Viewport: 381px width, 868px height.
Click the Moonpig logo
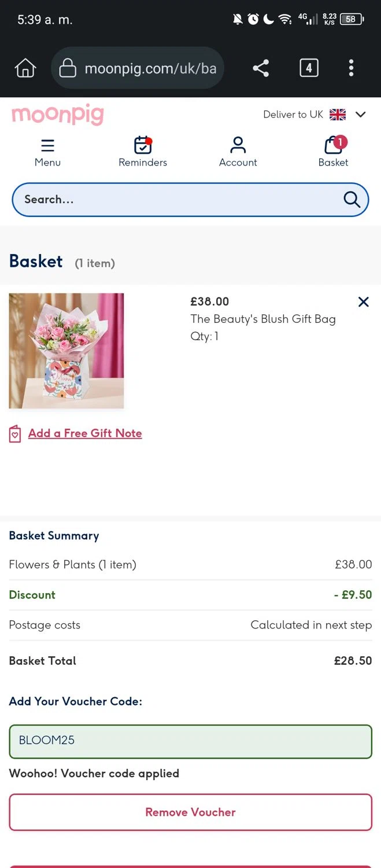57,114
